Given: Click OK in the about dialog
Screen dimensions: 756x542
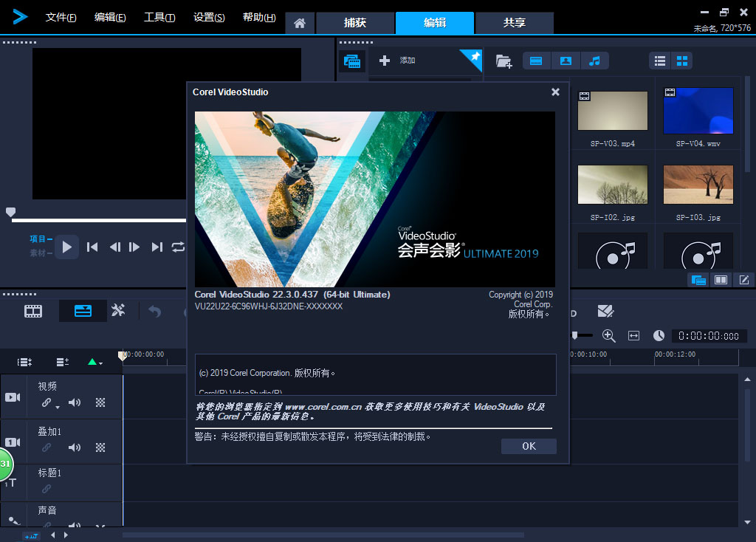Looking at the screenshot, I should point(529,446).
